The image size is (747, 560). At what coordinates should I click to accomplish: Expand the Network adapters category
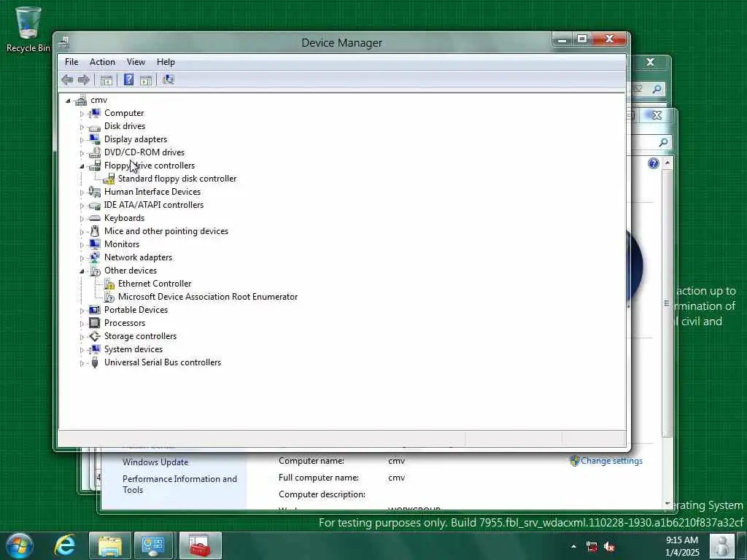click(82, 258)
